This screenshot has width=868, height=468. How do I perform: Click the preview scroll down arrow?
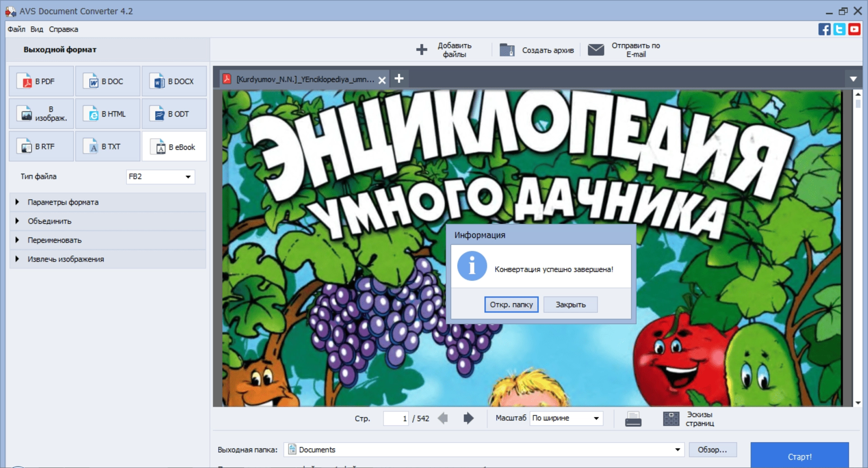[x=858, y=402]
